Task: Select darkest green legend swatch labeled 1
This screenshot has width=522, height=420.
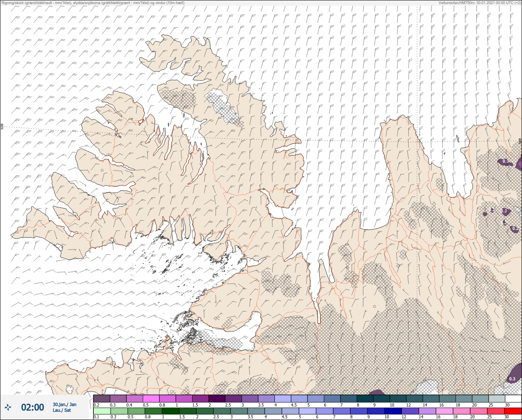Action: tap(170, 411)
